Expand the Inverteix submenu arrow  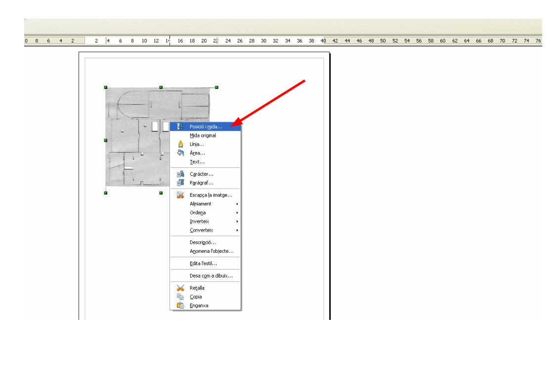tap(237, 222)
